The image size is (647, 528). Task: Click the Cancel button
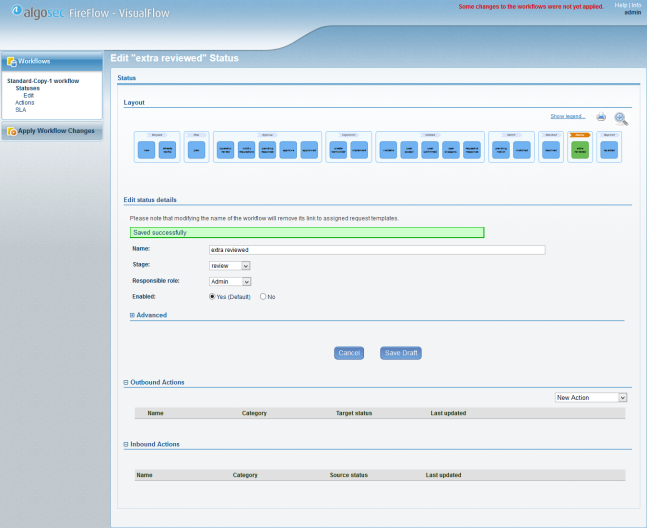pyautogui.click(x=349, y=353)
